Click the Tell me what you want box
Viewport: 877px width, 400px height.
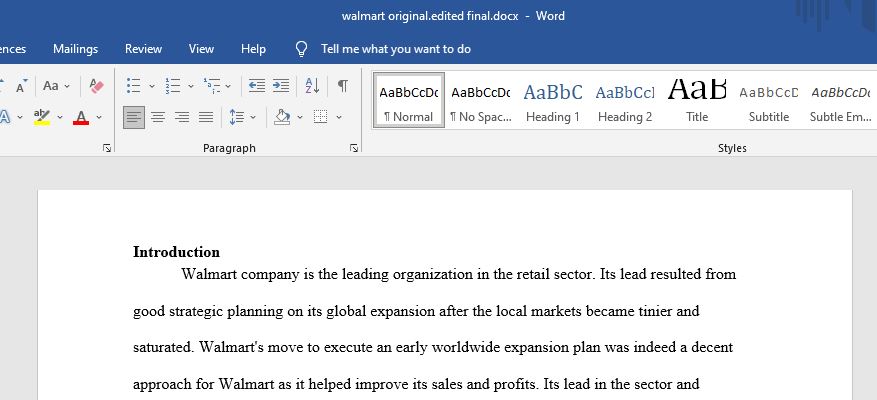pyautogui.click(x=396, y=49)
